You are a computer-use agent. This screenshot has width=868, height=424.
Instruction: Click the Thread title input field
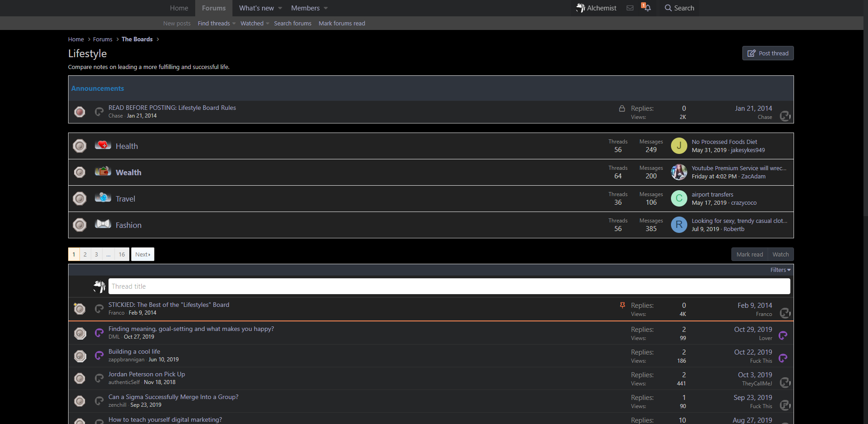click(x=449, y=286)
